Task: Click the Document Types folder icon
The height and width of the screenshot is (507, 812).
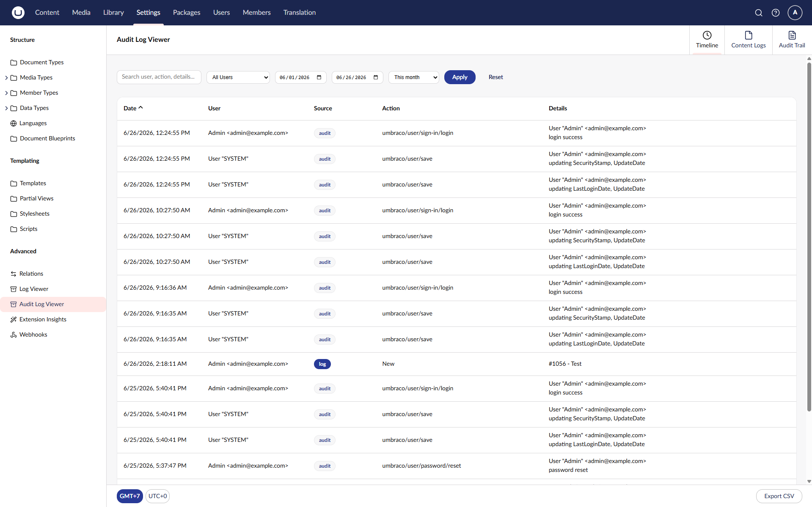Action: (x=14, y=63)
